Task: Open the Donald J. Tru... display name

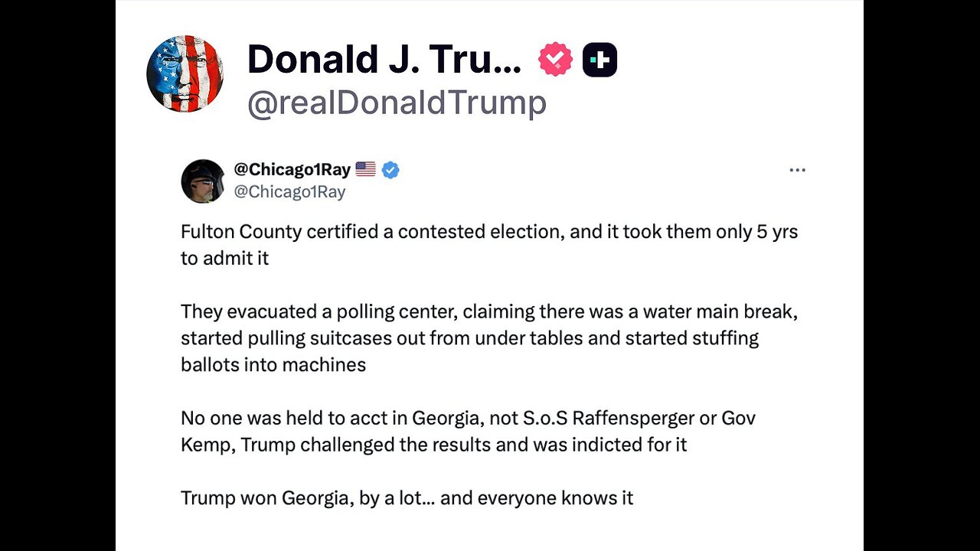Action: click(x=384, y=60)
